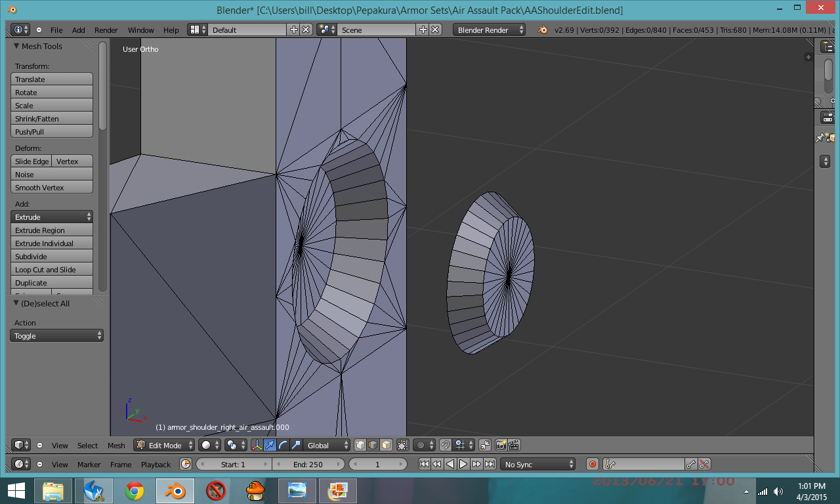840x504 pixels.
Task: Browse scenes with the Scene icon
Action: (327, 30)
